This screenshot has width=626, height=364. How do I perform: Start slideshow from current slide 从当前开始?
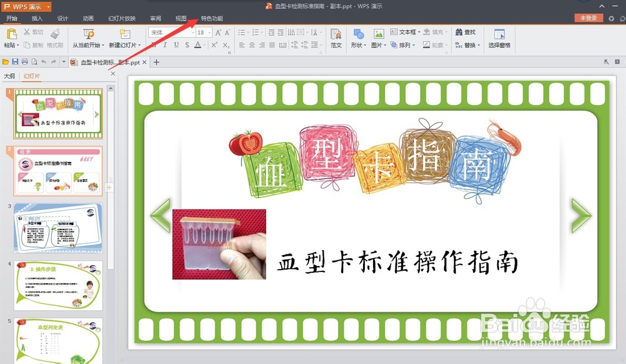(x=88, y=39)
